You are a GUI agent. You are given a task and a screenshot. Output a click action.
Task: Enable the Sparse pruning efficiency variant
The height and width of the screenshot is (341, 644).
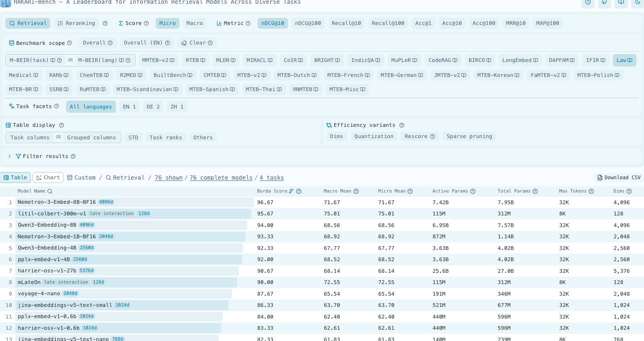click(x=469, y=136)
